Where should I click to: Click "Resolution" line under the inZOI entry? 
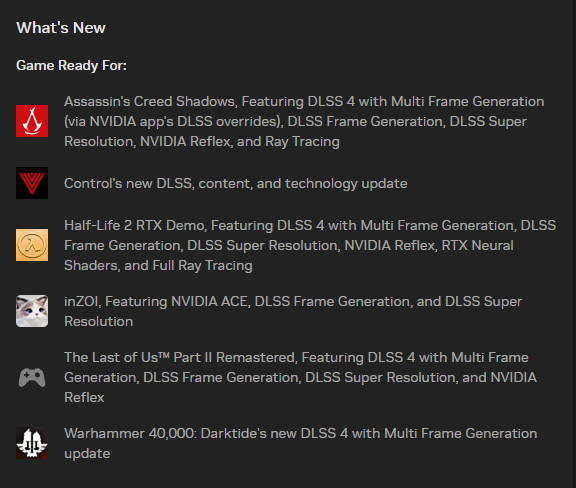point(98,322)
